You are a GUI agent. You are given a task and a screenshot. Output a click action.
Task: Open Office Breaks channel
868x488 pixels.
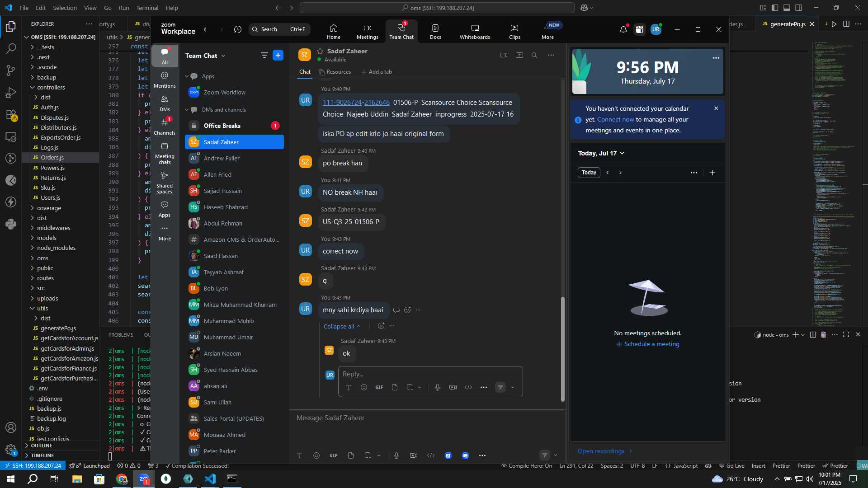point(234,126)
